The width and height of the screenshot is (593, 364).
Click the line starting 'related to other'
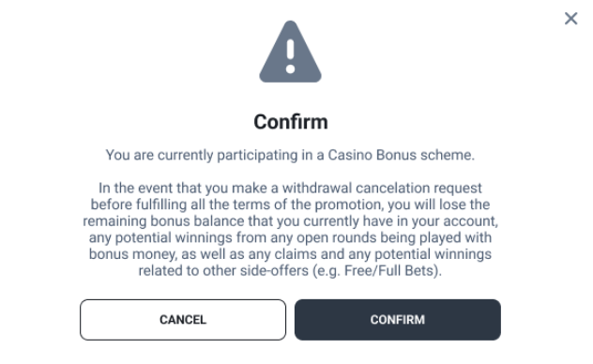click(x=290, y=270)
